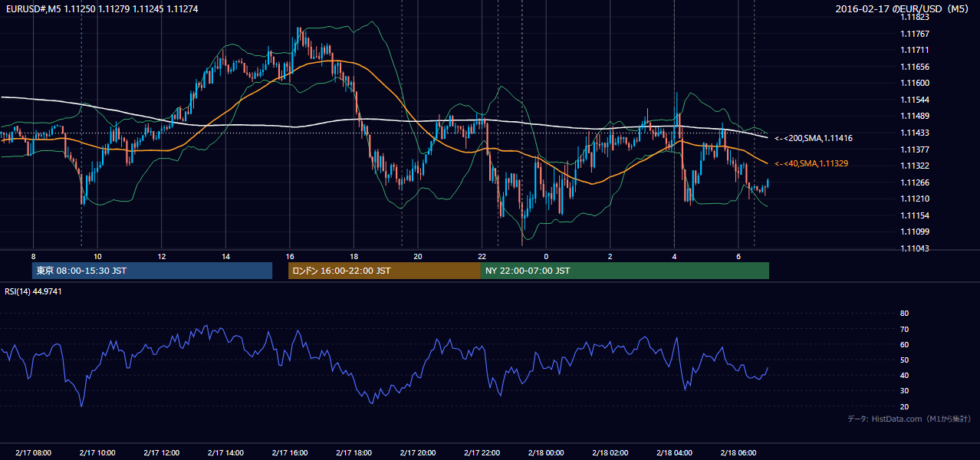Click the 2/17 20:00 date label
Screen dimensions: 980x460
(x=417, y=452)
